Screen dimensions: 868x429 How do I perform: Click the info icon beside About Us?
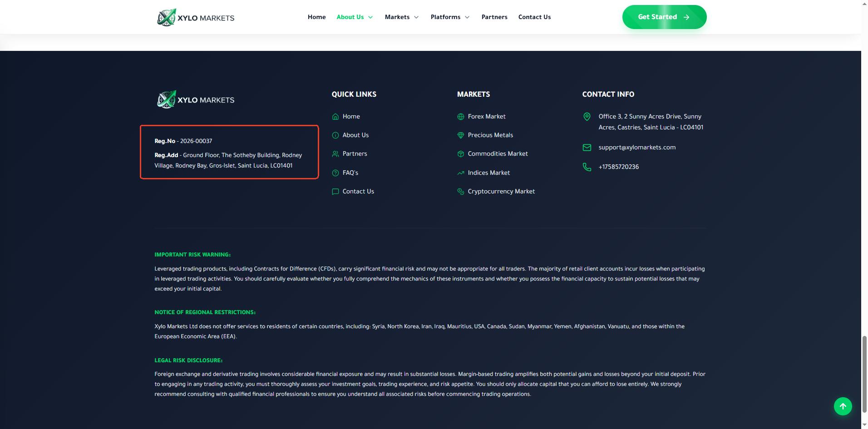point(335,135)
